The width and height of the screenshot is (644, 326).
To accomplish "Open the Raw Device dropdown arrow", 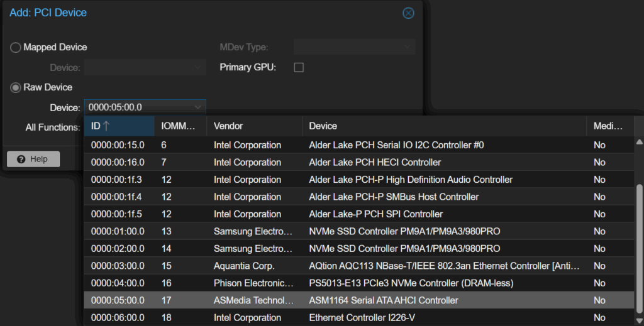I will (198, 107).
